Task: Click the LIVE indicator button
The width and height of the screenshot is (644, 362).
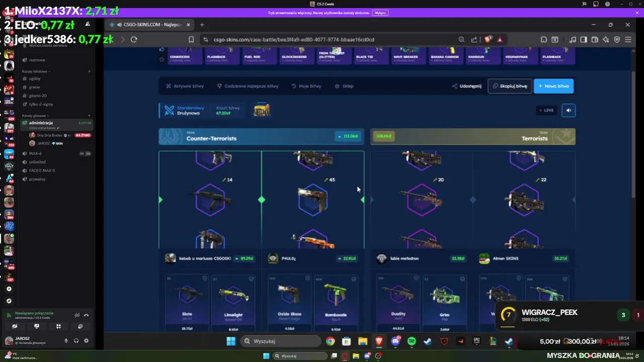Action: [546, 110]
